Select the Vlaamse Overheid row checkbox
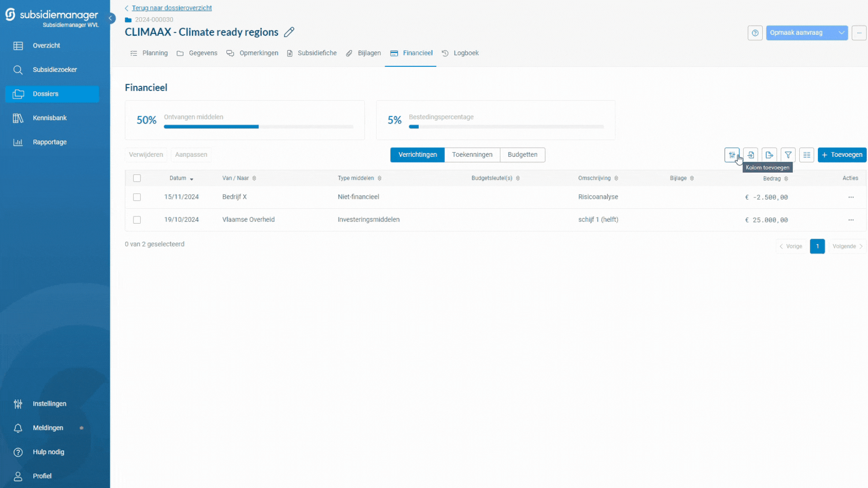The width and height of the screenshot is (868, 488). click(x=137, y=220)
